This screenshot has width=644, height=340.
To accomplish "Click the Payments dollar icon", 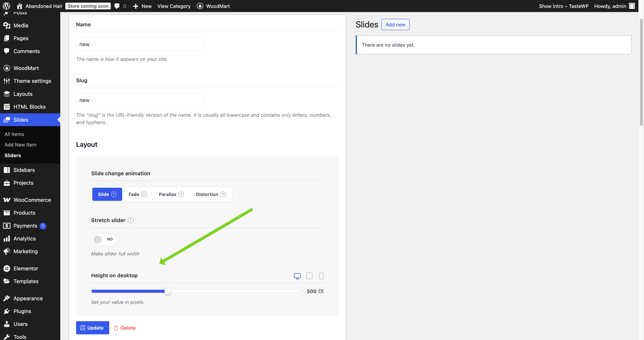I will coord(7,226).
